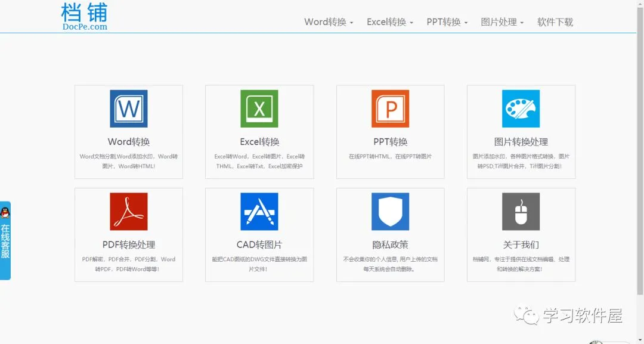Open the 在线客服 side tab
The image size is (644, 344).
click(x=5, y=240)
